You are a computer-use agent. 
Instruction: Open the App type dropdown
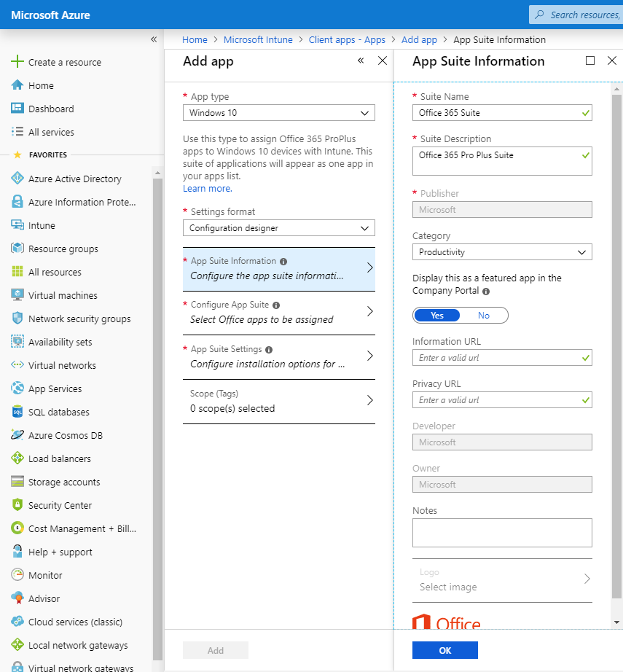(x=279, y=113)
